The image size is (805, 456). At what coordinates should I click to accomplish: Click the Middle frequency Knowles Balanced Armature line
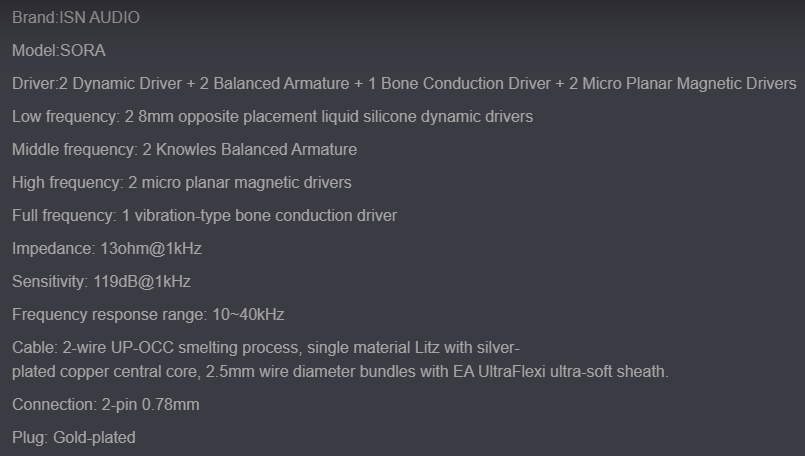pos(184,149)
